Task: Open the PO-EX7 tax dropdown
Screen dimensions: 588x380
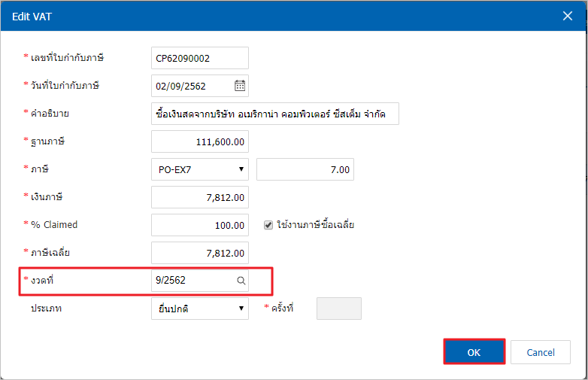Action: (200, 169)
